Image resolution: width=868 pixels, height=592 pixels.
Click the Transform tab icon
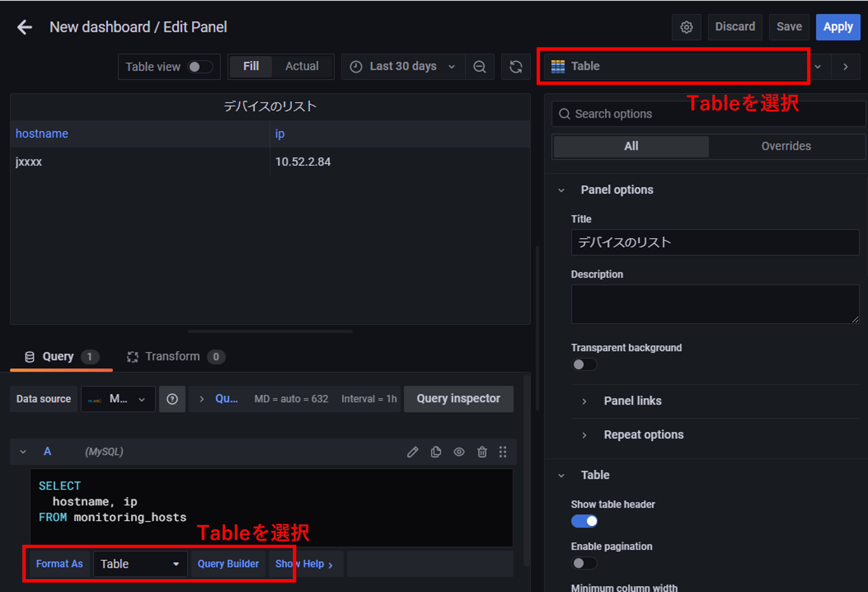[x=133, y=357]
